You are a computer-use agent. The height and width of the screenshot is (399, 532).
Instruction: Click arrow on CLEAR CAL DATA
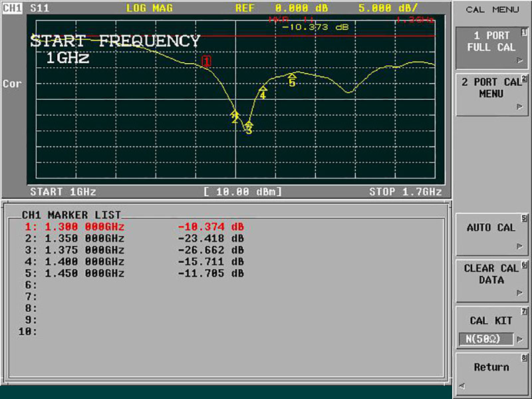[519, 293]
